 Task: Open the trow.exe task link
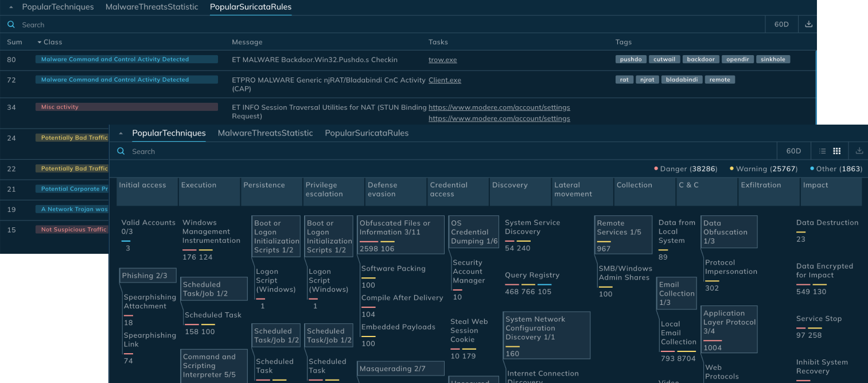point(442,60)
